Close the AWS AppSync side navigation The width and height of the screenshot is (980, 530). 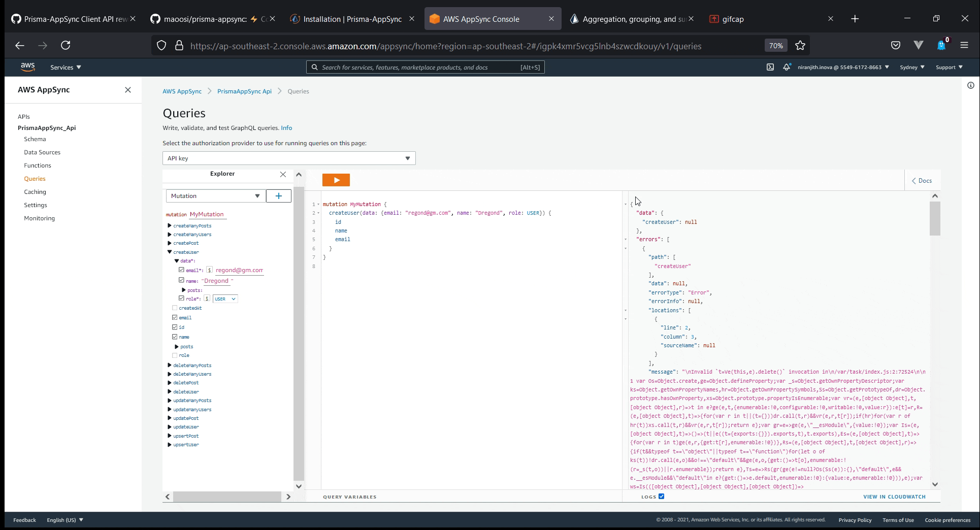(x=128, y=90)
